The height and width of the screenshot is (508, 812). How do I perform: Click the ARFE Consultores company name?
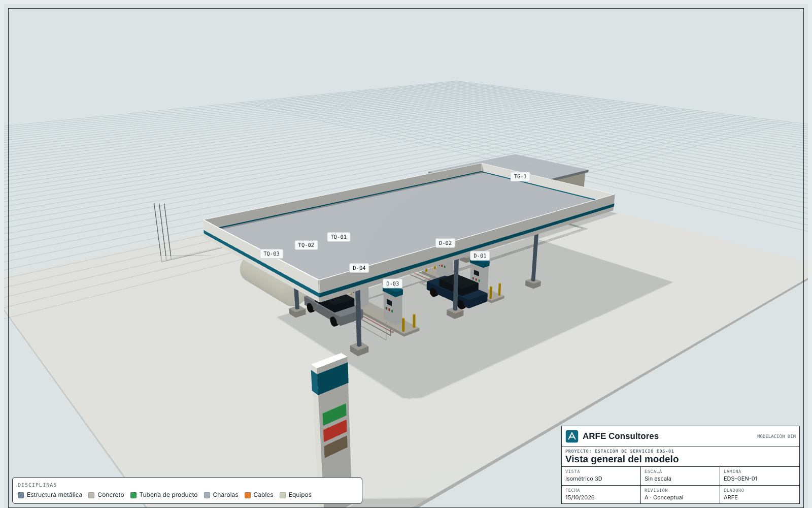pos(620,436)
